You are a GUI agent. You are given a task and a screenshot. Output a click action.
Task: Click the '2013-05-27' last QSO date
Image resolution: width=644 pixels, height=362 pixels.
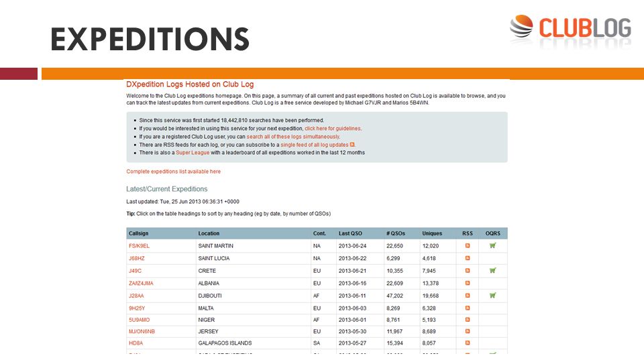point(352,343)
